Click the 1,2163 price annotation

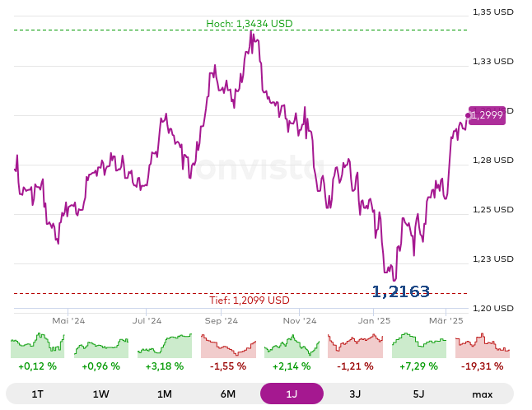tap(401, 291)
